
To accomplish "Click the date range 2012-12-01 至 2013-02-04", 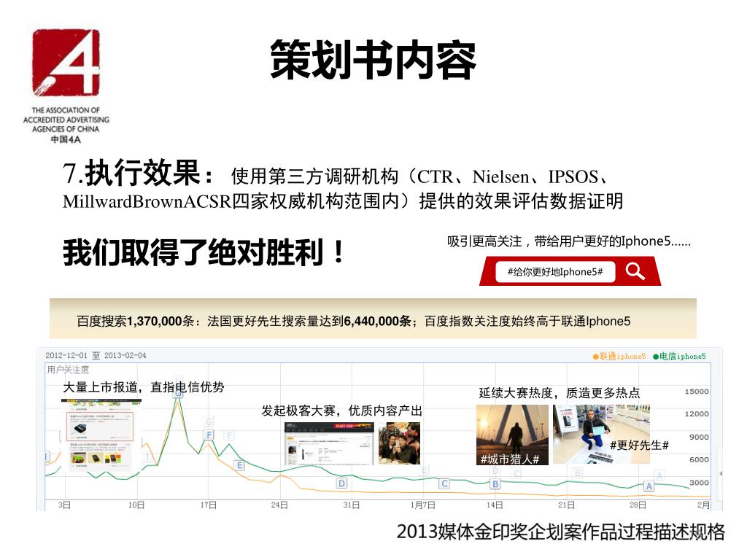I will pyautogui.click(x=96, y=355).
